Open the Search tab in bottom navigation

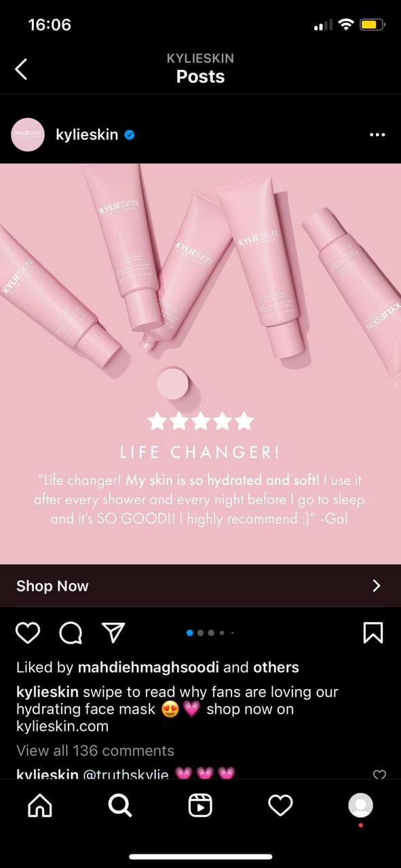(x=120, y=806)
